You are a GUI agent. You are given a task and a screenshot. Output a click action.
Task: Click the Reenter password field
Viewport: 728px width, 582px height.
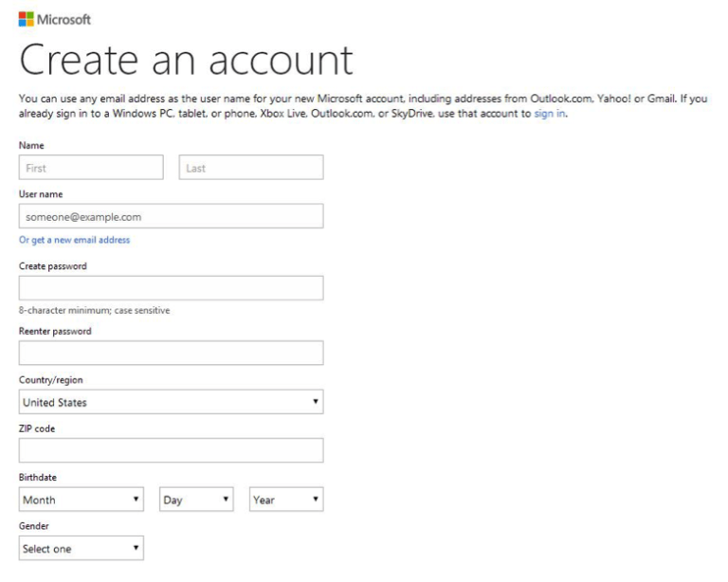[172, 354]
